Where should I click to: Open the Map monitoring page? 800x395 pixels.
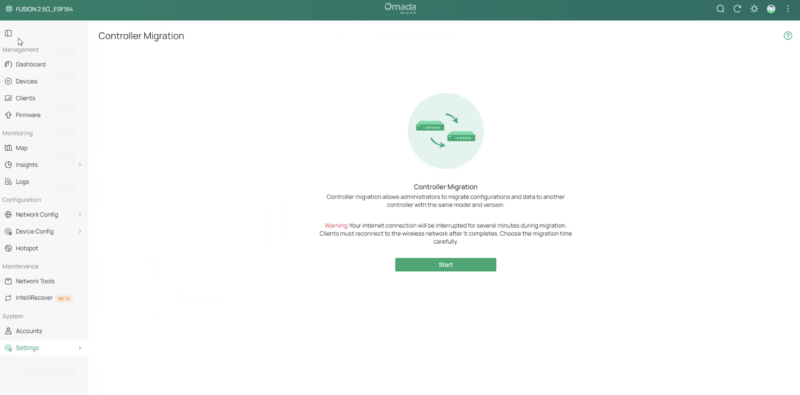click(21, 148)
